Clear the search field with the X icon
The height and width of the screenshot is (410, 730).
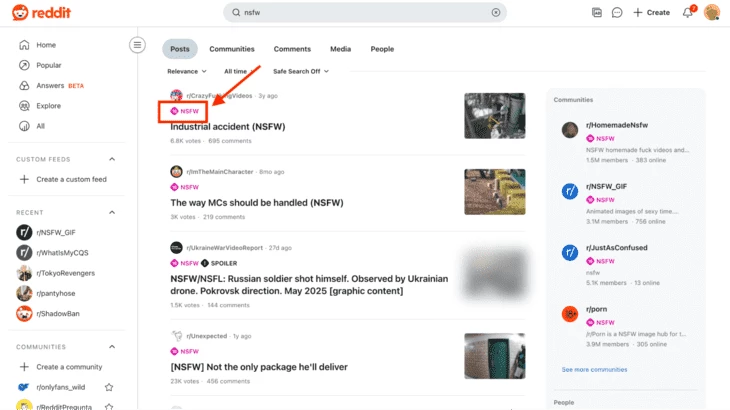coord(496,13)
